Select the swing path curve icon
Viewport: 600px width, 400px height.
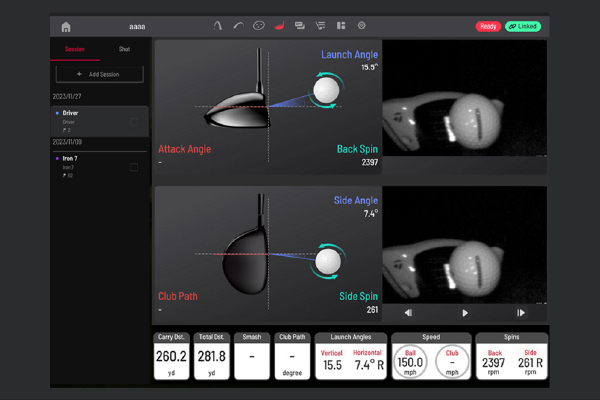(239, 26)
